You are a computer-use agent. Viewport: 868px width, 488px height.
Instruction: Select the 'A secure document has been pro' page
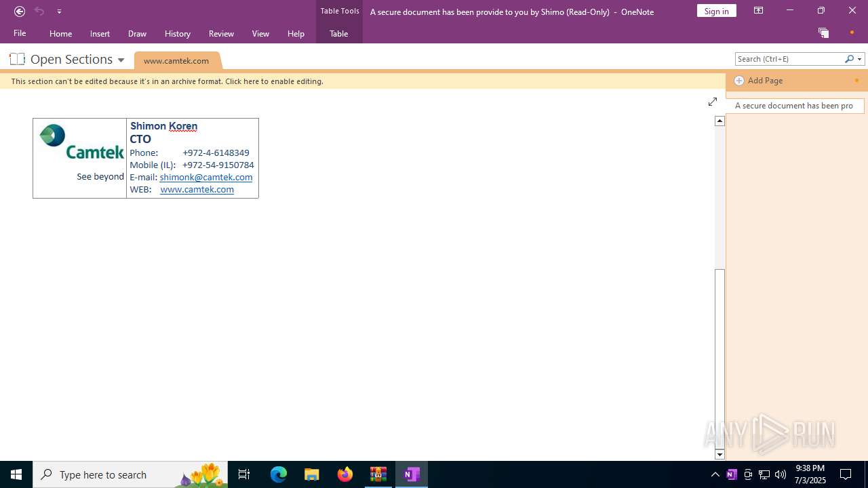pos(795,106)
